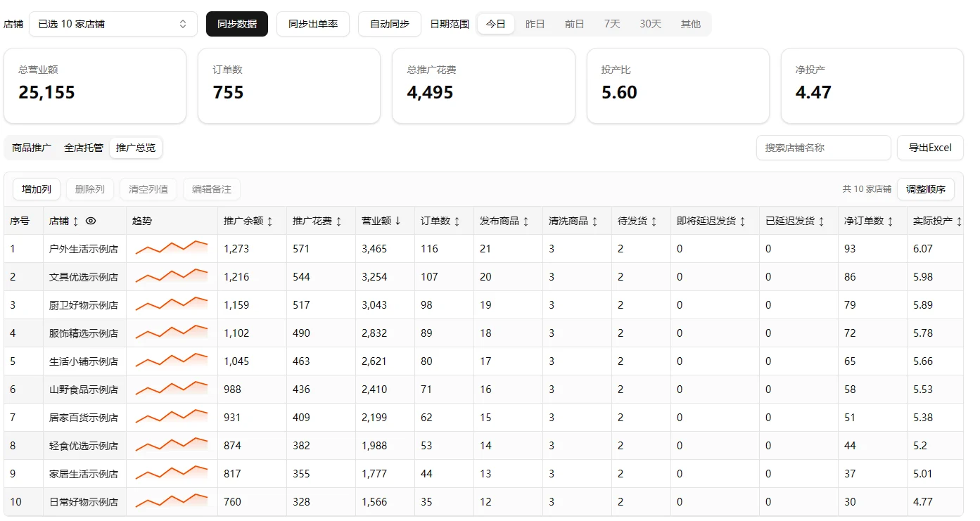Switch to 全店托管 tab
The height and width of the screenshot is (521, 980).
[x=84, y=148]
